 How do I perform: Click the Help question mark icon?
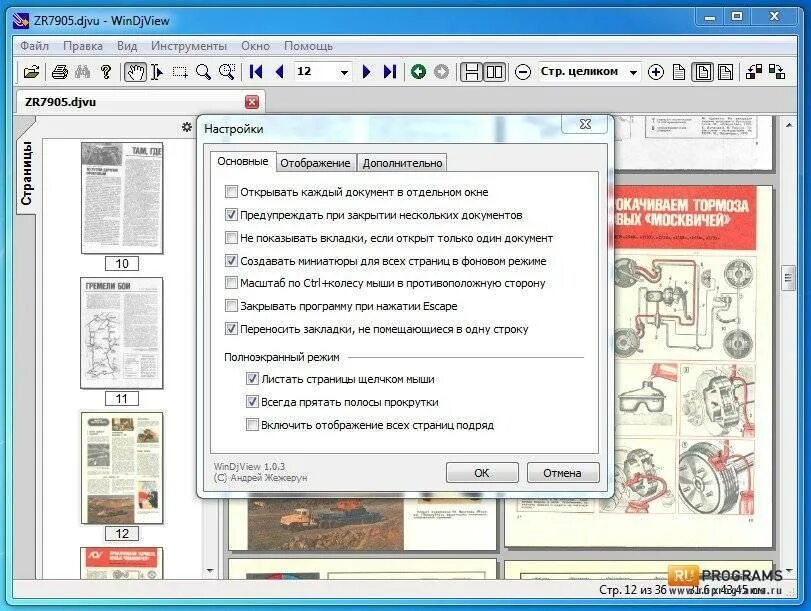(x=106, y=71)
